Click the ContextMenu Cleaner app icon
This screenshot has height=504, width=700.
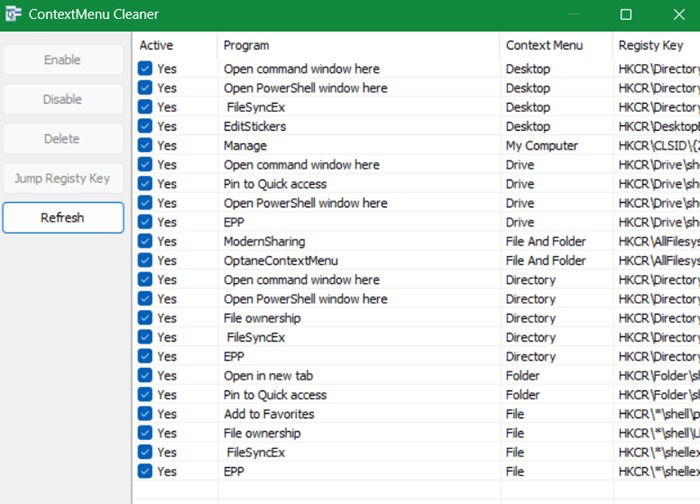(14, 15)
